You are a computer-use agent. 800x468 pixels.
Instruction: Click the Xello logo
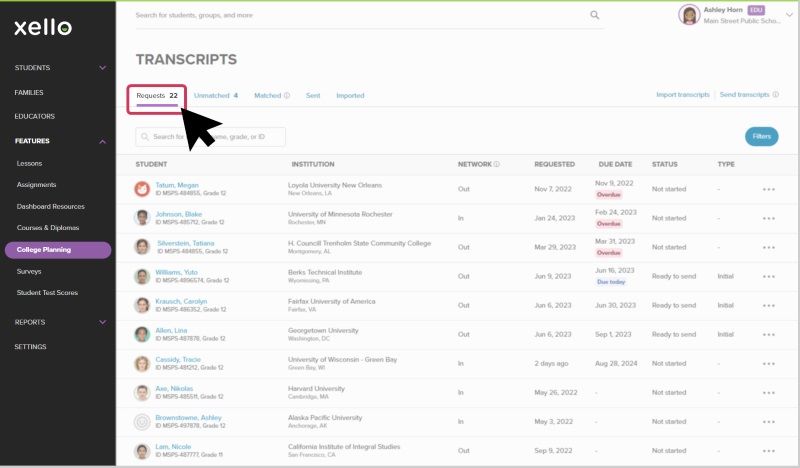tap(43, 28)
